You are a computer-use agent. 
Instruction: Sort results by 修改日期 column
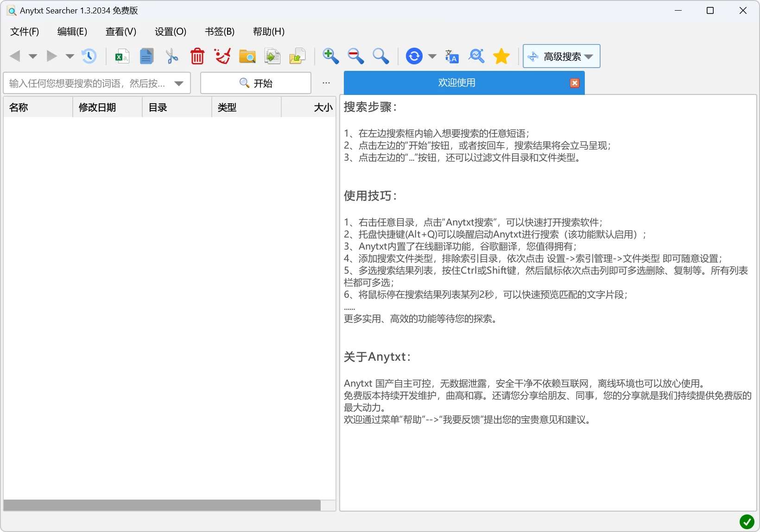click(x=108, y=107)
